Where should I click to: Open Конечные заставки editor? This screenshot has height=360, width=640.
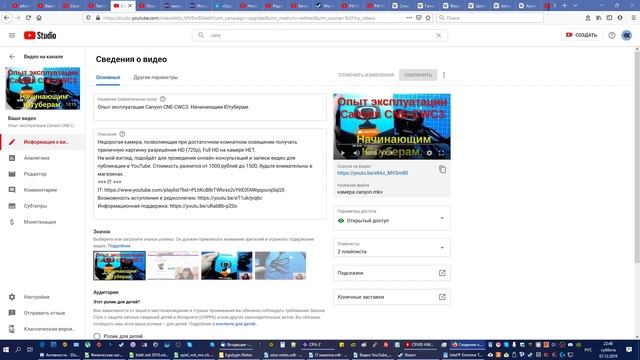click(x=392, y=297)
